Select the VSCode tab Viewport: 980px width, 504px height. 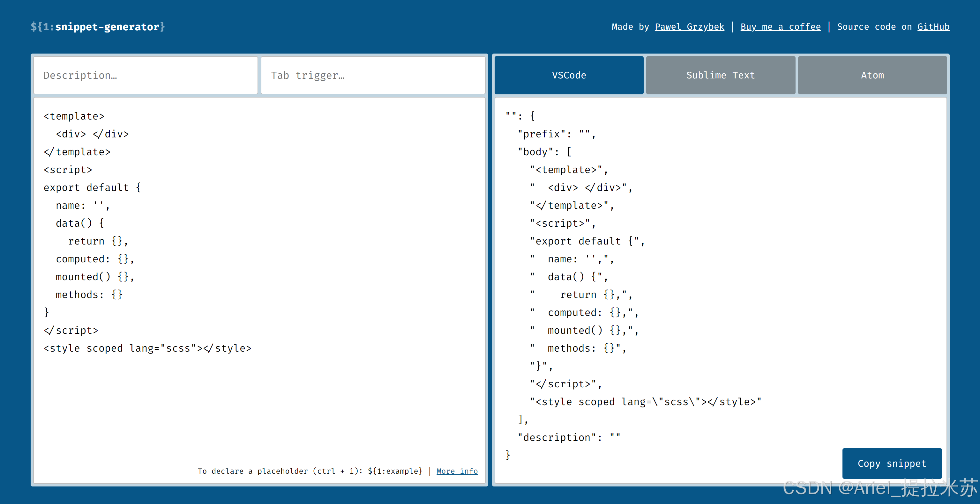pyautogui.click(x=569, y=75)
